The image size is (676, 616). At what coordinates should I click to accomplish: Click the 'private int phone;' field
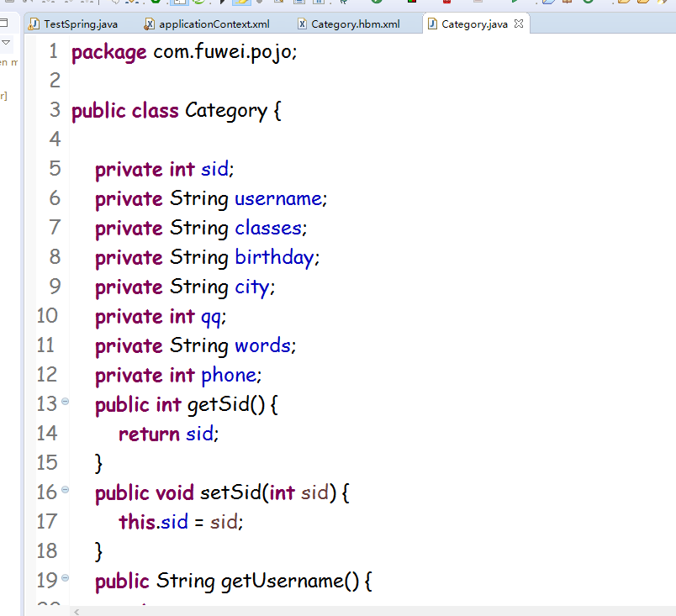tap(178, 376)
